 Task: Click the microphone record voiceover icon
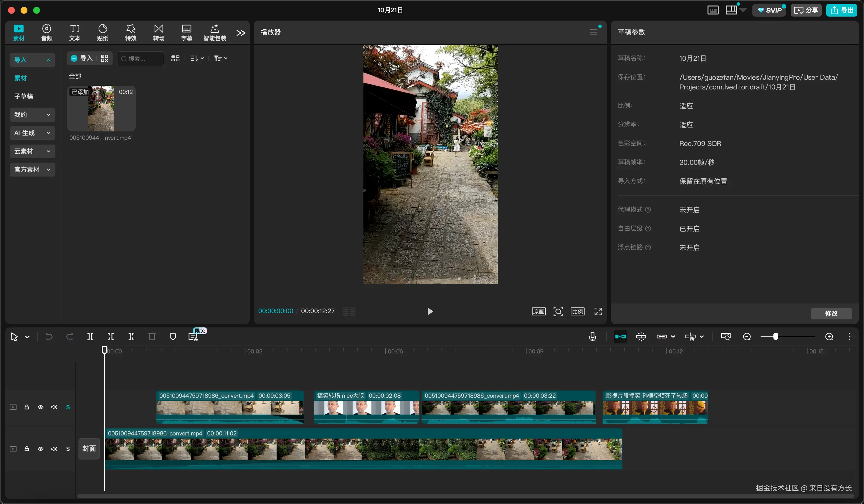[592, 337]
